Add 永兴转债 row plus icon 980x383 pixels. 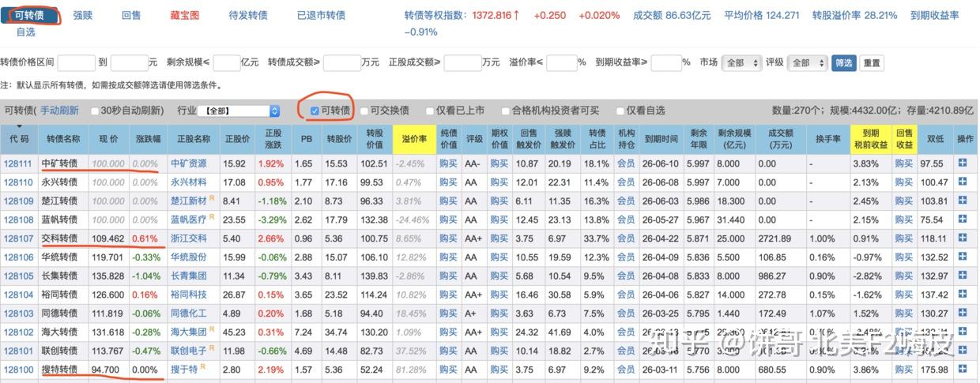point(963,182)
